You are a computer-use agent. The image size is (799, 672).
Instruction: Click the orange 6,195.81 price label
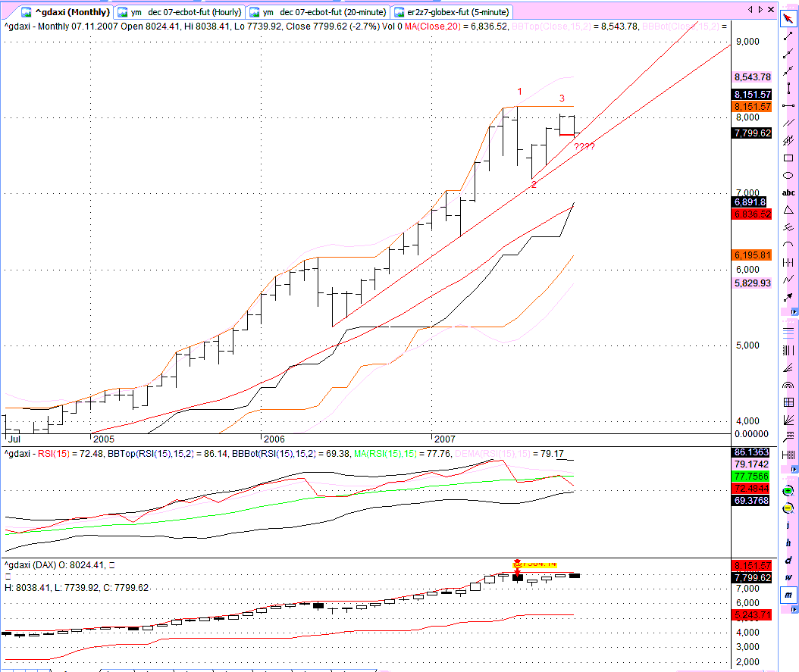click(x=752, y=255)
